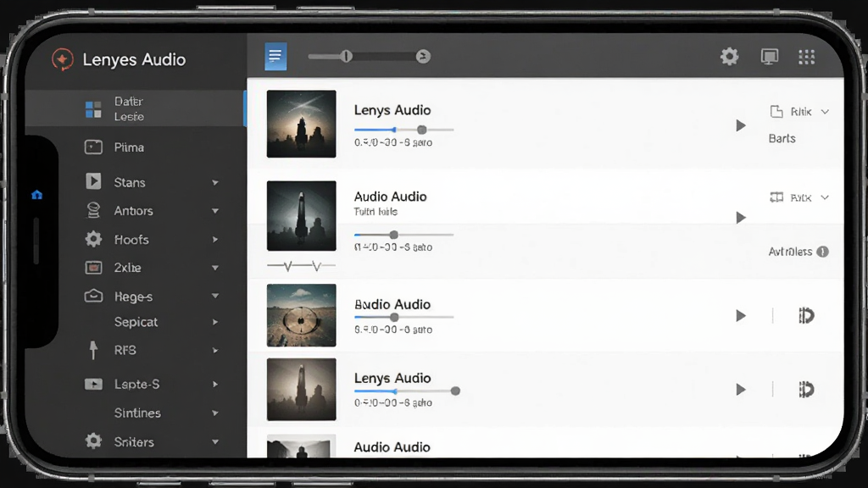This screenshot has width=868, height=488.
Task: Select Sintines in sidebar
Action: (x=136, y=413)
